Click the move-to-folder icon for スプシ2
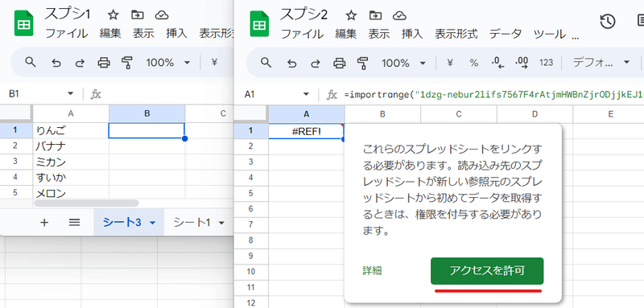Screen dimensions: 644x308 pos(375,15)
